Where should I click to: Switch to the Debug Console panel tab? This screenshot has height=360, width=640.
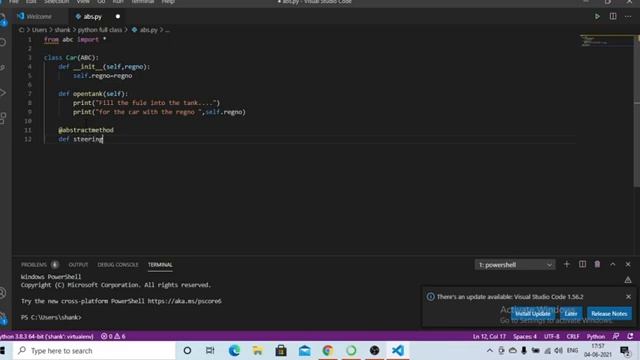coord(118,264)
